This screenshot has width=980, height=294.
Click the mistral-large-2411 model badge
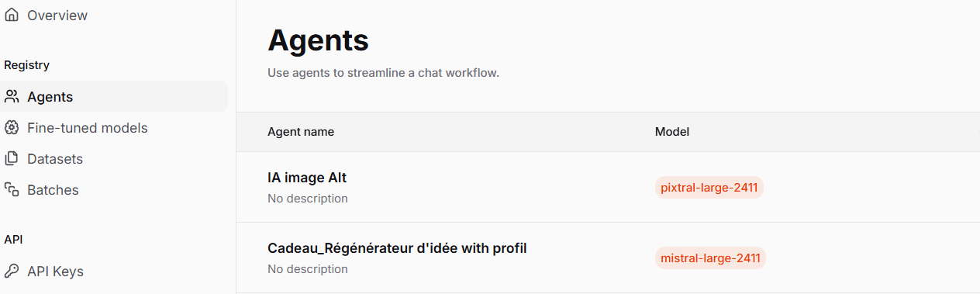pyautogui.click(x=710, y=258)
